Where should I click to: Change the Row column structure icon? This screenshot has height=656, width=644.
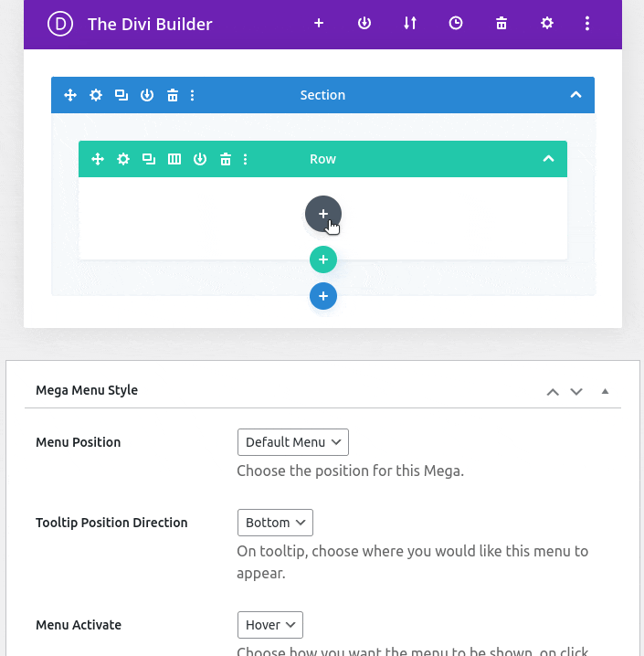pos(174,159)
